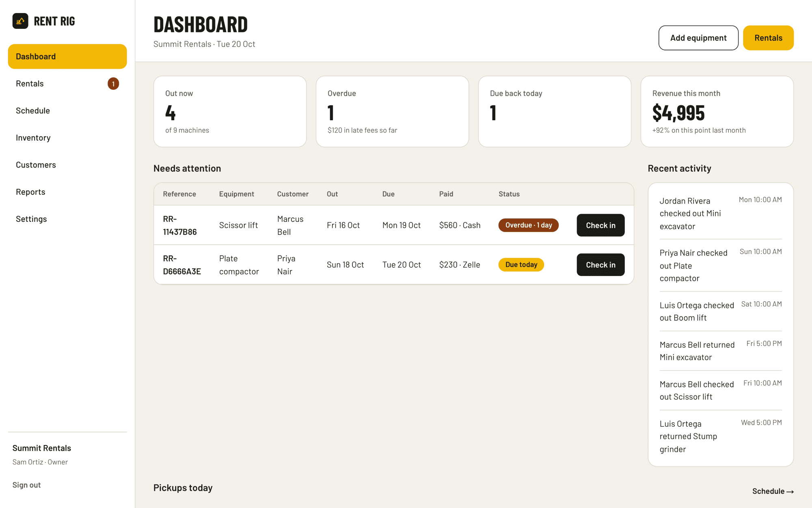Open the Luis Ortega Boom lift activity

721,311
